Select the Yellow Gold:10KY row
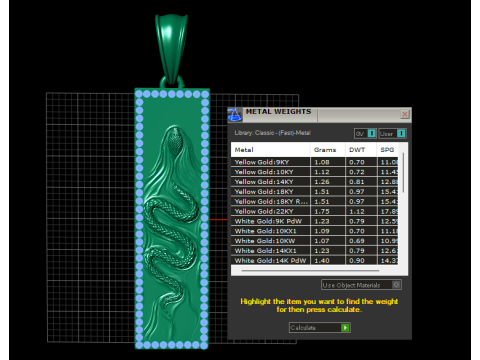 tap(315, 172)
